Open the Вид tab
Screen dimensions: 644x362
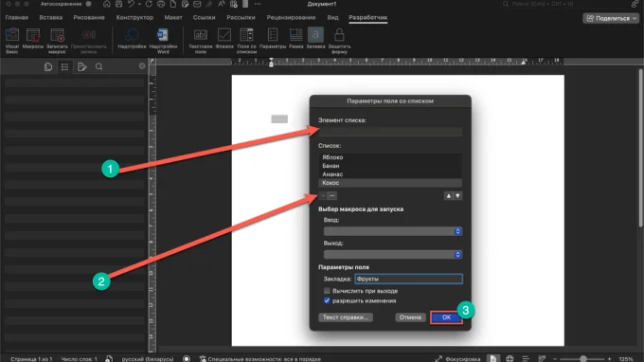click(332, 18)
